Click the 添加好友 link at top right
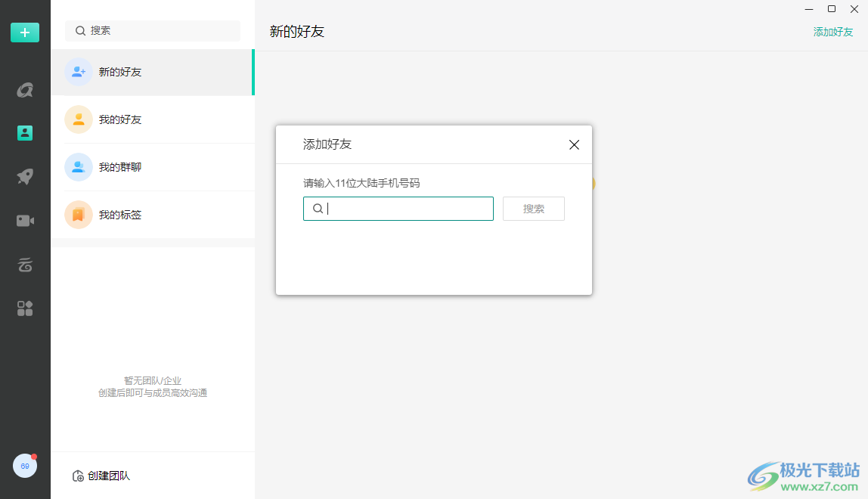Screen dimensions: 868x499 point(833,32)
